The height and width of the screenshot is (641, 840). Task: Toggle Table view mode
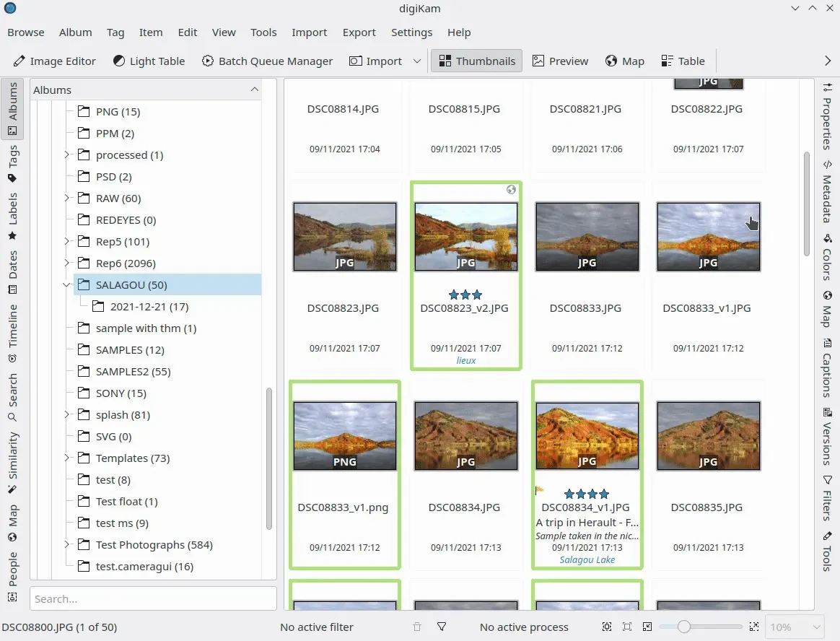coord(683,61)
